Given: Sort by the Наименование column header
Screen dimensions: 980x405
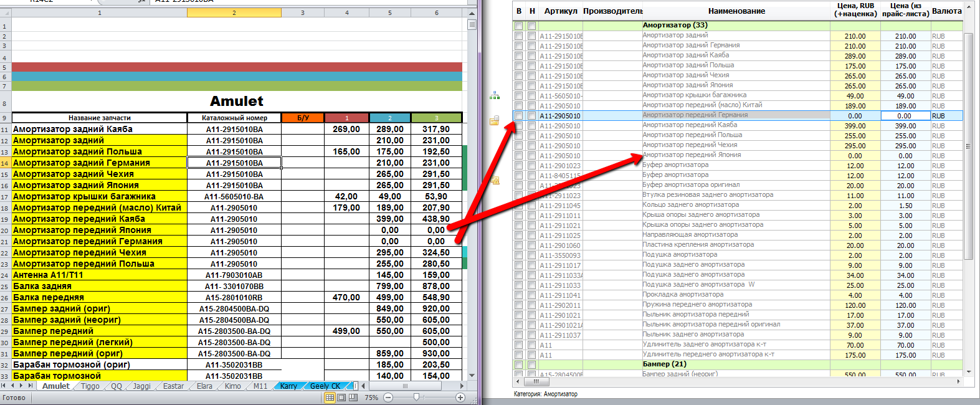Looking at the screenshot, I should [x=736, y=11].
